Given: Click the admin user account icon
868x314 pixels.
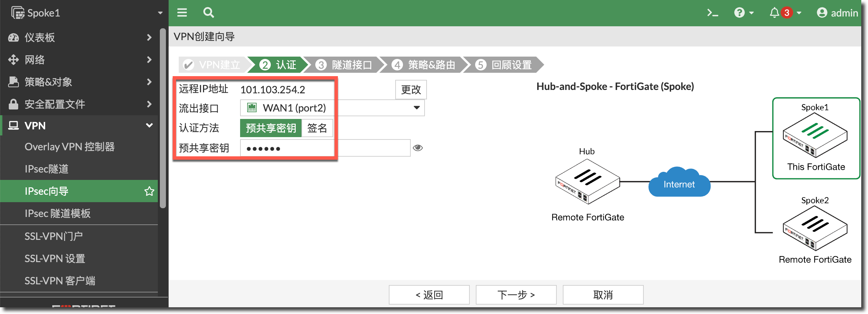Looking at the screenshot, I should tap(822, 13).
